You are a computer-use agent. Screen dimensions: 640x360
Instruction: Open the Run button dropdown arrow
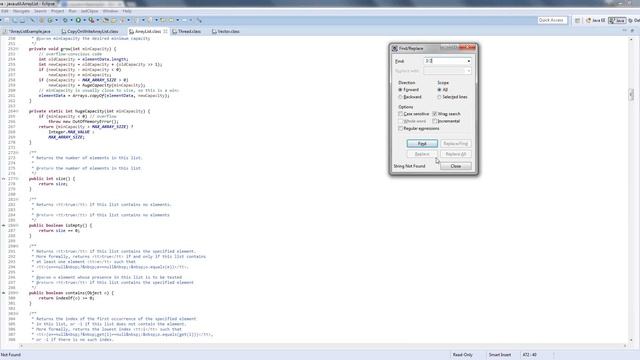[x=84, y=20]
